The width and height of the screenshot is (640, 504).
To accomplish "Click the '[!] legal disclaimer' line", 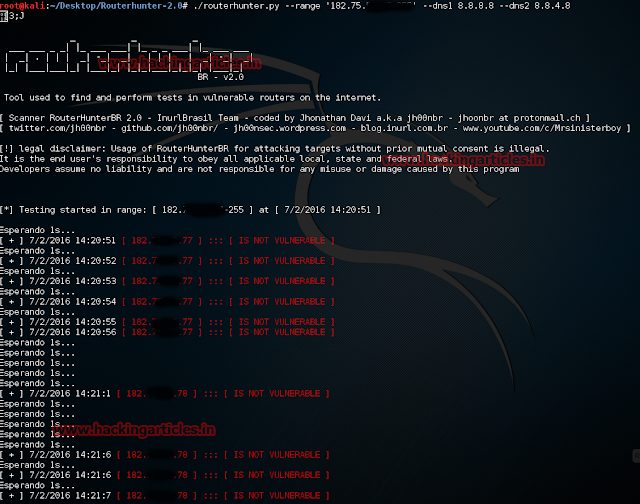I will click(275, 149).
